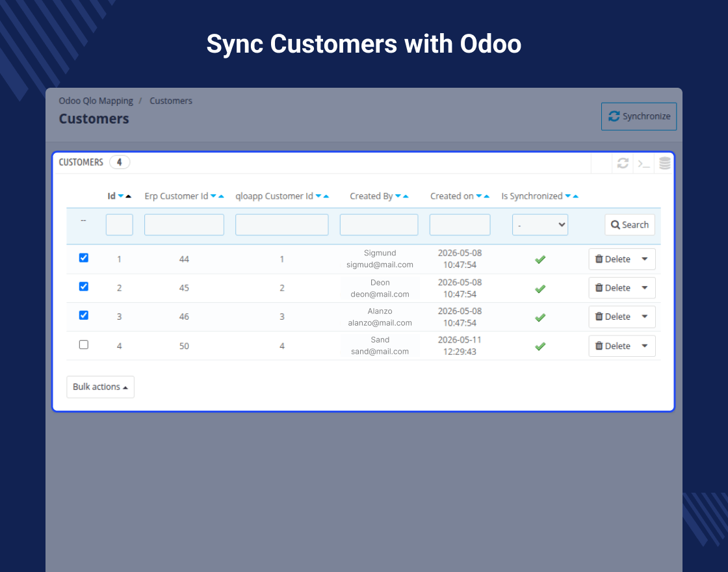Open the Customers breadcrumb link
The height and width of the screenshot is (572, 728).
pyautogui.click(x=170, y=101)
